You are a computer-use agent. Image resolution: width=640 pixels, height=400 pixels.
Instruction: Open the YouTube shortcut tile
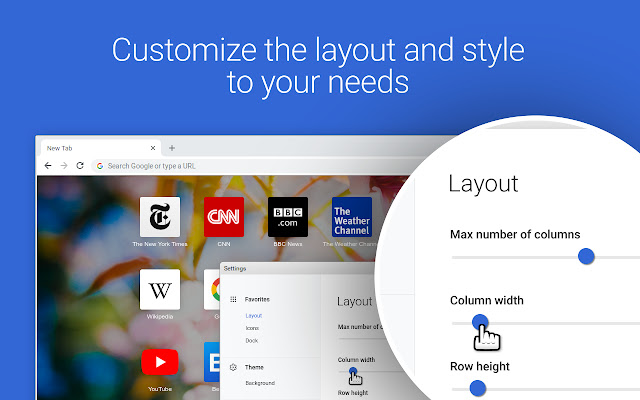tap(160, 362)
